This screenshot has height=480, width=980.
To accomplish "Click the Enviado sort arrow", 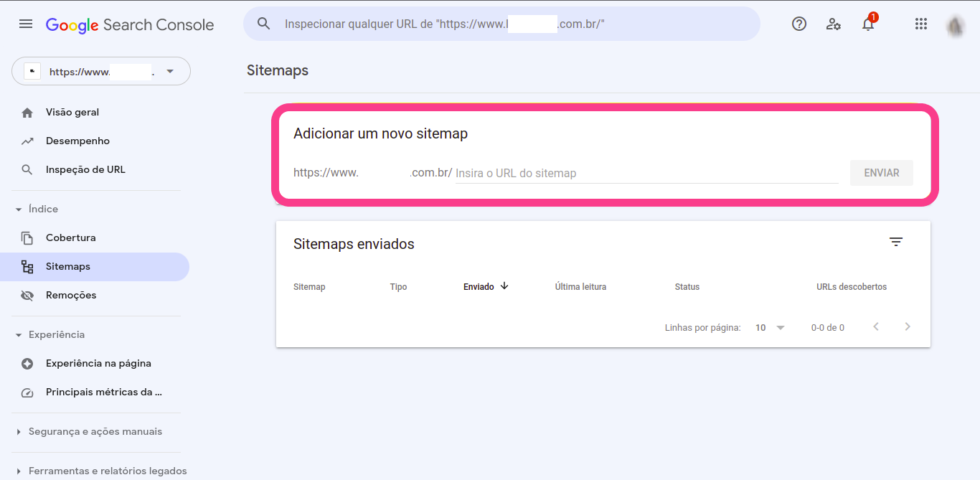I will pos(504,286).
